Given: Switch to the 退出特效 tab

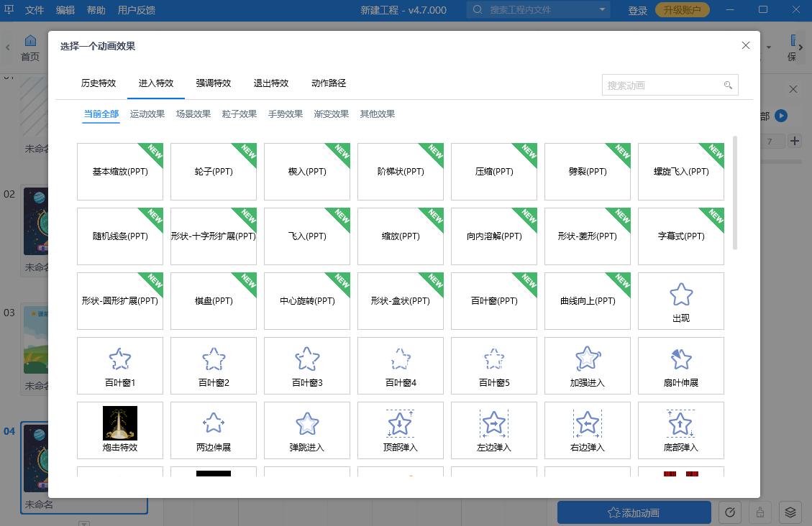Looking at the screenshot, I should tap(270, 83).
